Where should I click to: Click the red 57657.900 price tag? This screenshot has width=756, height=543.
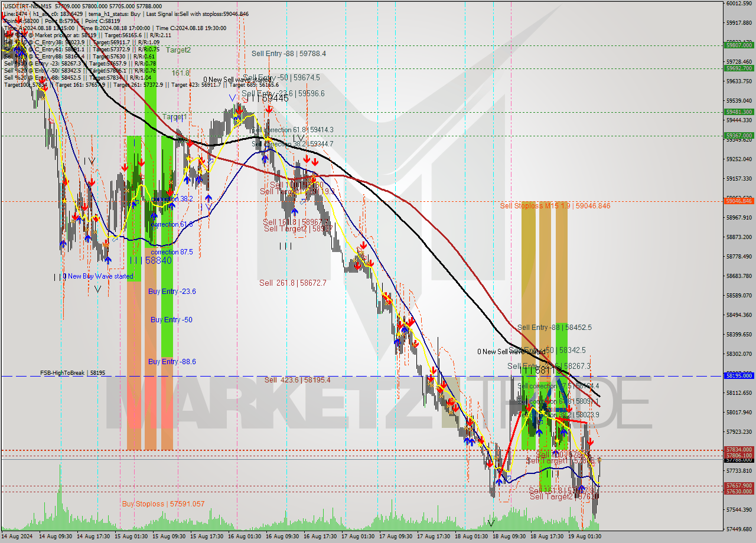coord(739,486)
